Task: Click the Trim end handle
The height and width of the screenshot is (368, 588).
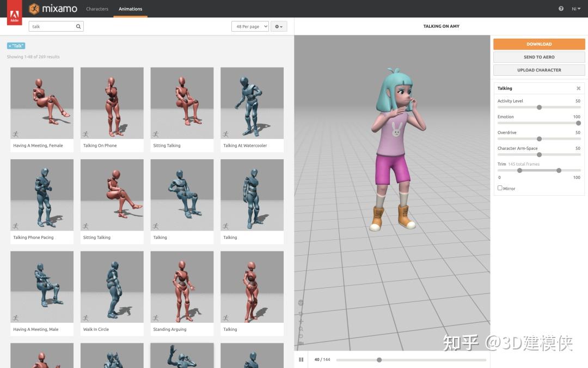Action: 559,171
